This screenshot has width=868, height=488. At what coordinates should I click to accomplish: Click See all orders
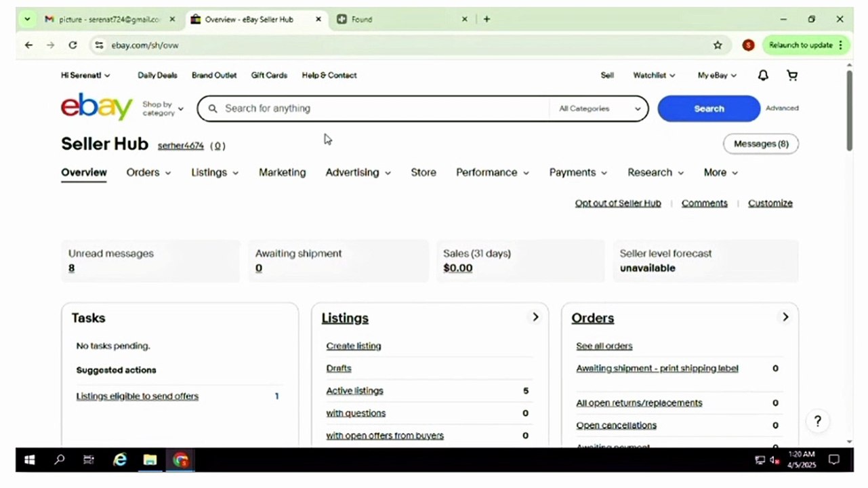[x=604, y=346]
